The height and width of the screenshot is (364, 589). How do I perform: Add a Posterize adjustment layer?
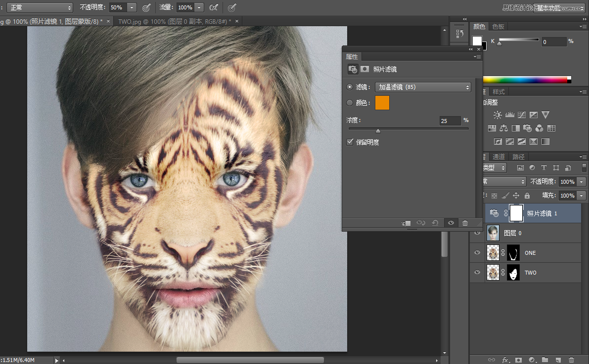pos(510,141)
